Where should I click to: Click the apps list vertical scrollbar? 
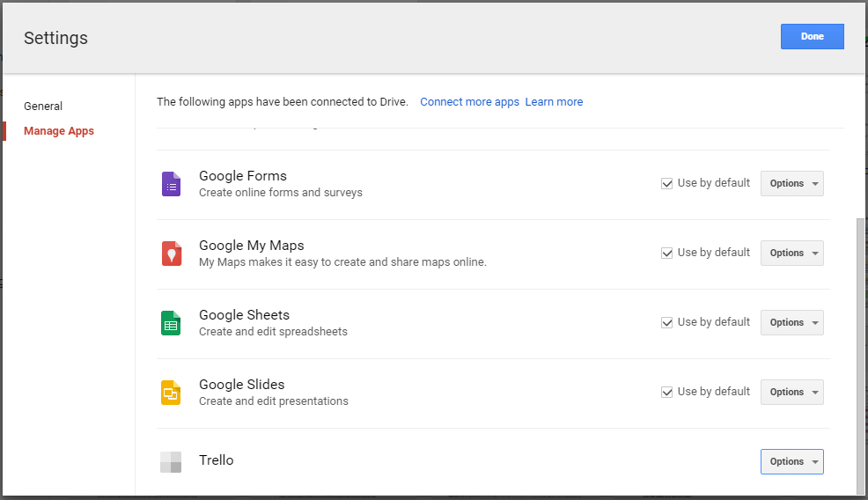click(x=860, y=355)
